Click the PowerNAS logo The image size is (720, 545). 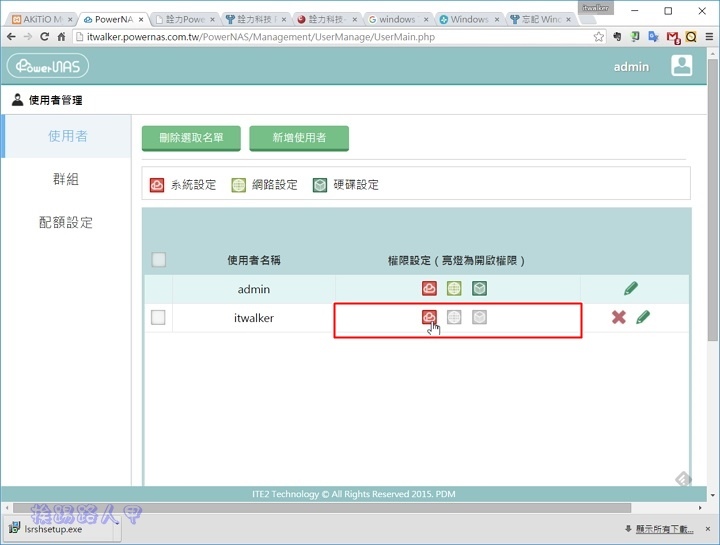48,66
